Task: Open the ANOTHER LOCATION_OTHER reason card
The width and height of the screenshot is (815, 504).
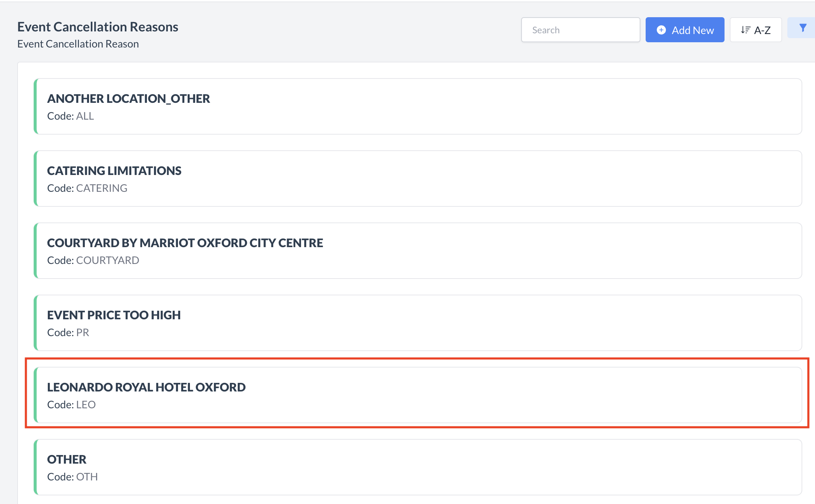Action: [418, 106]
